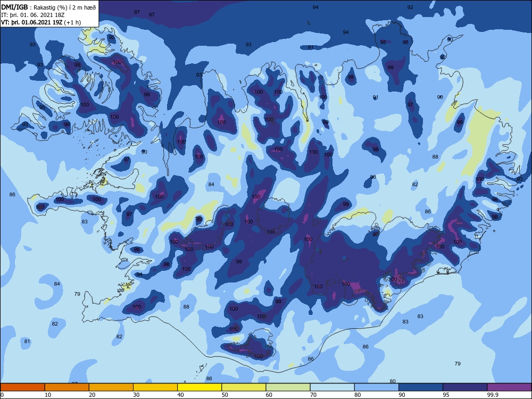Click the '50' legend scale label
This screenshot has width=532, height=399.
pos(225,395)
